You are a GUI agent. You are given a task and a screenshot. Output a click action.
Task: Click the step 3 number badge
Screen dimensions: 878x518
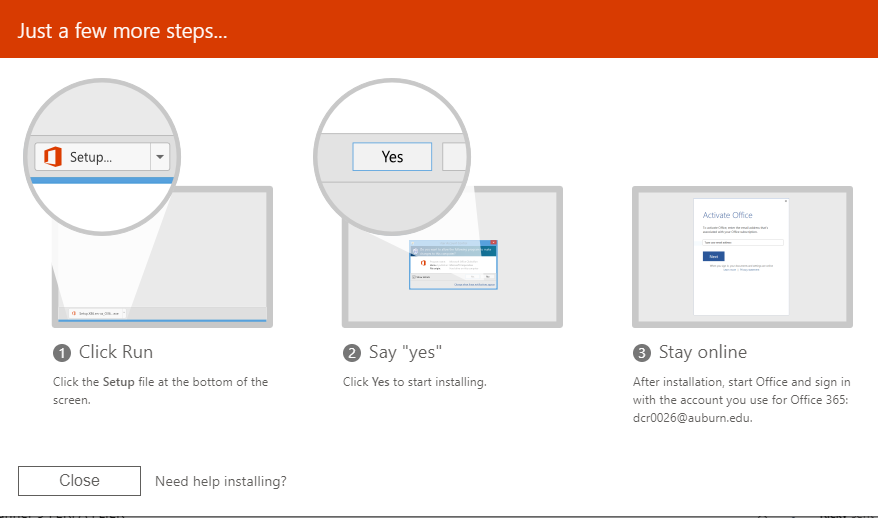[642, 353]
